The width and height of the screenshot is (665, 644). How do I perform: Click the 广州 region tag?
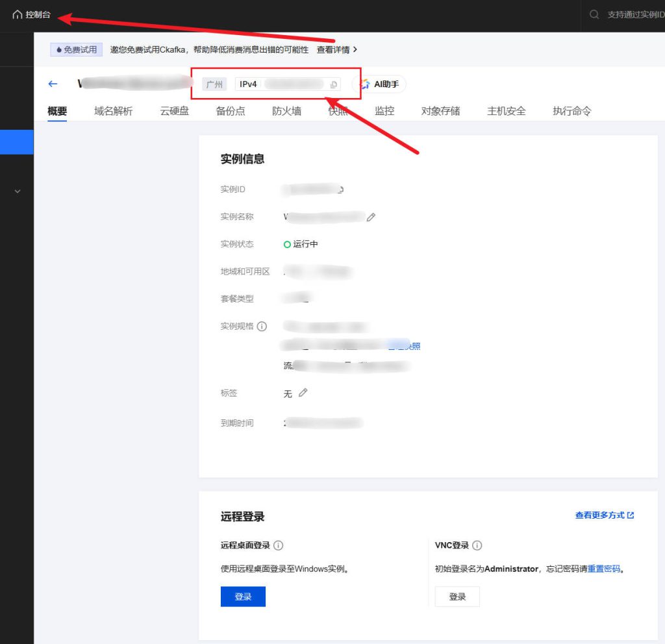coord(214,84)
